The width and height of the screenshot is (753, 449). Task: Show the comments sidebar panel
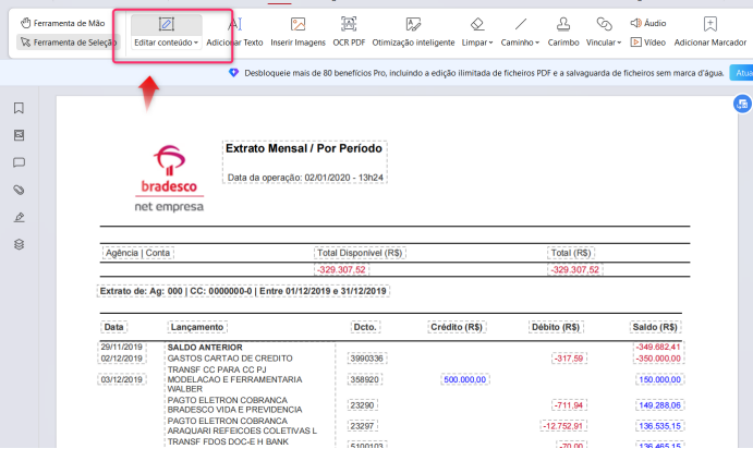pyautogui.click(x=19, y=163)
